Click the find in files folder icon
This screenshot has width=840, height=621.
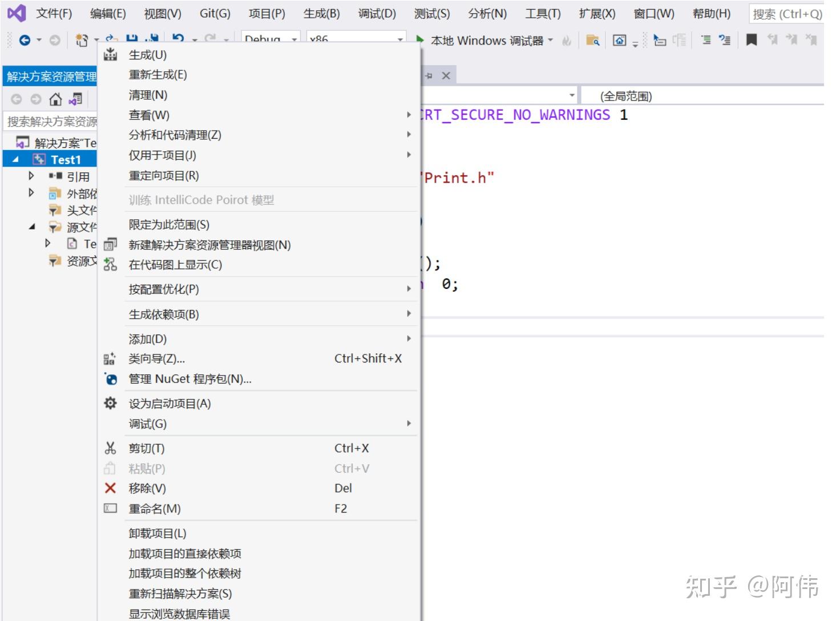(593, 40)
